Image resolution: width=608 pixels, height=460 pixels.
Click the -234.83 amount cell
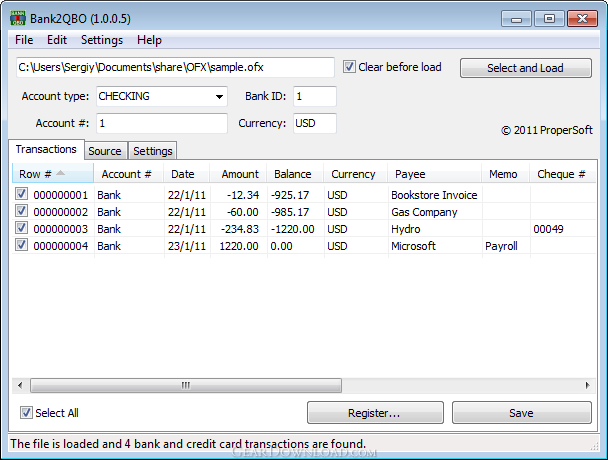pyautogui.click(x=240, y=229)
